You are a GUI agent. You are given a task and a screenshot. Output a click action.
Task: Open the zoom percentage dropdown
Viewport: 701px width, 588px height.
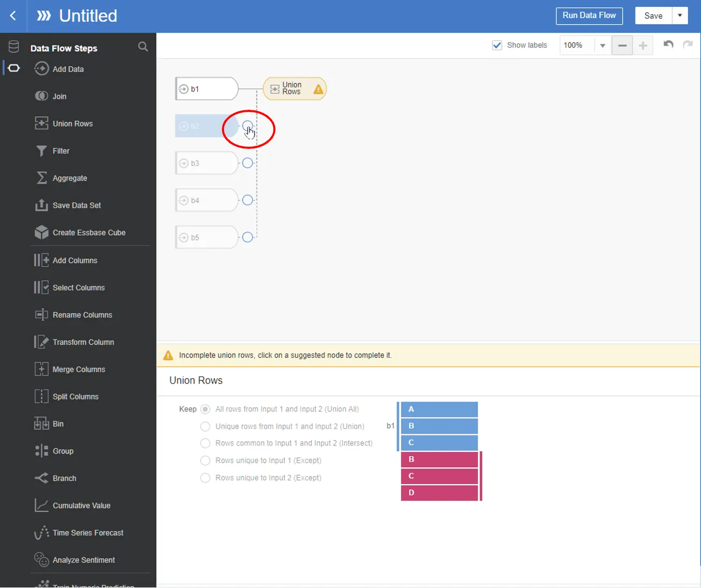(602, 46)
